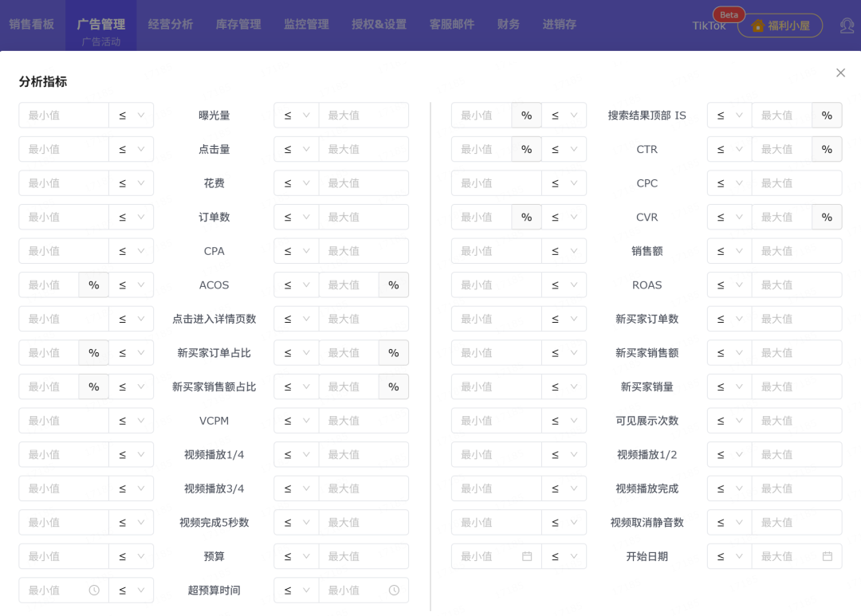
Task: Click the 花费 maximum value input
Action: tap(364, 183)
